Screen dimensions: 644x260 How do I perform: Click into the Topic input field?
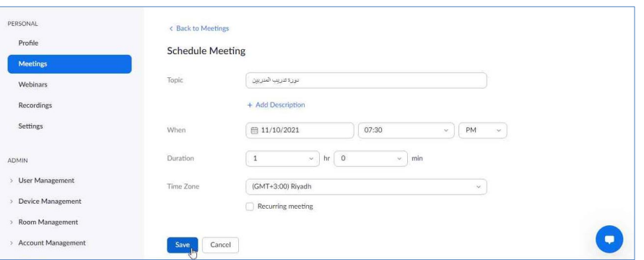366,80
